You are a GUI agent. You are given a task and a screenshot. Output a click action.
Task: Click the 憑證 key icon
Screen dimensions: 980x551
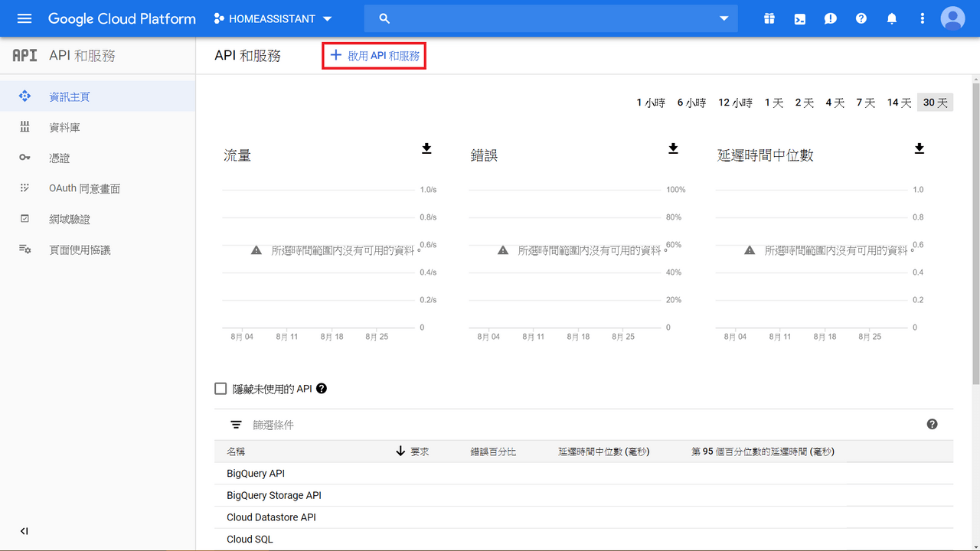tap(24, 158)
